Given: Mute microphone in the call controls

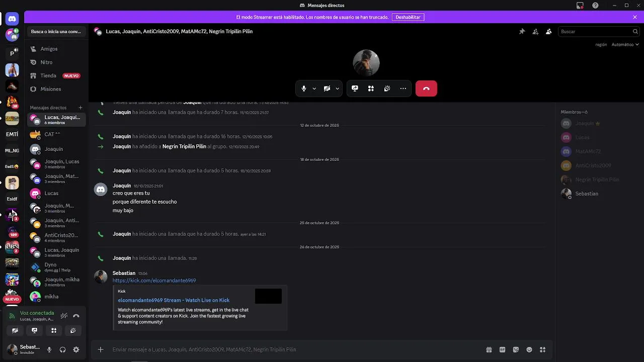Looking at the screenshot, I should click(x=303, y=88).
